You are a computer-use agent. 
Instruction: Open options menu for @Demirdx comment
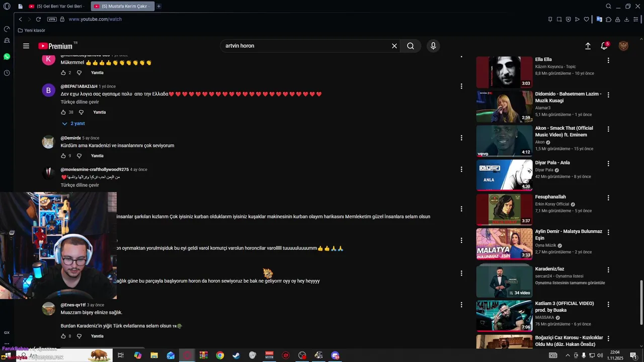461,138
